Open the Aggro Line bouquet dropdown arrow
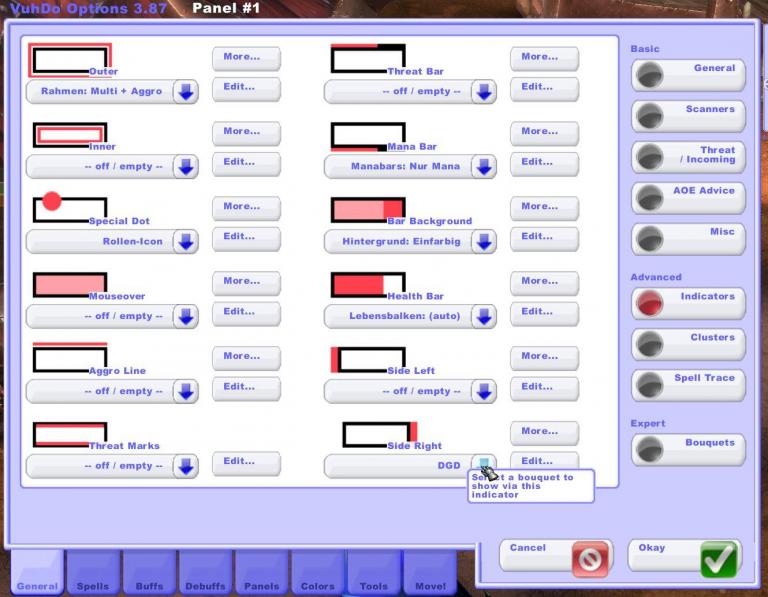The width and height of the screenshot is (768, 597). 186,391
